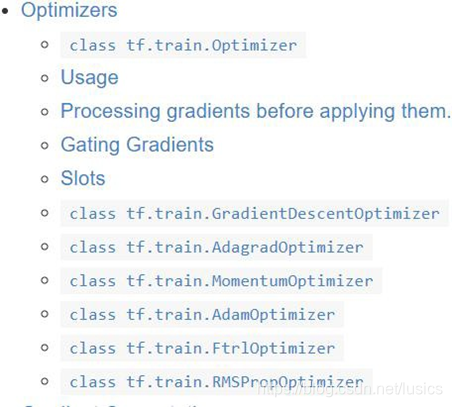
Task: Open tf.train.AdagradOptimizer class link
Action: coord(216,247)
